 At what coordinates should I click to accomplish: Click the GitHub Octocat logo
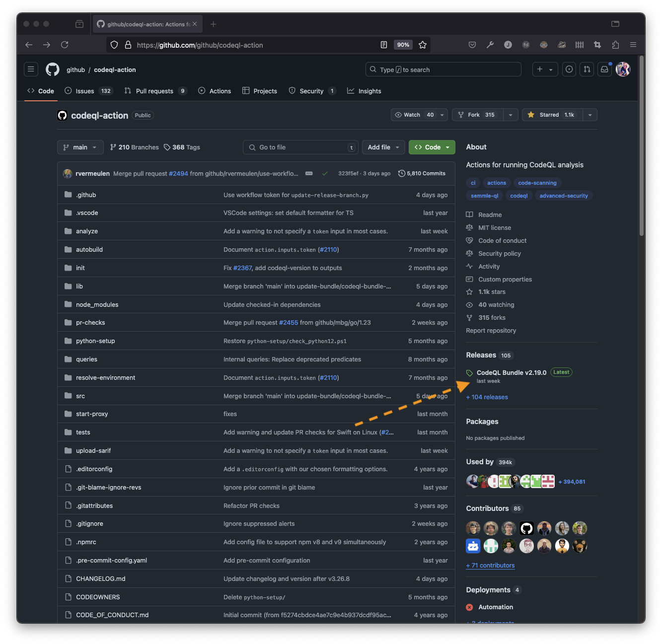[53, 70]
